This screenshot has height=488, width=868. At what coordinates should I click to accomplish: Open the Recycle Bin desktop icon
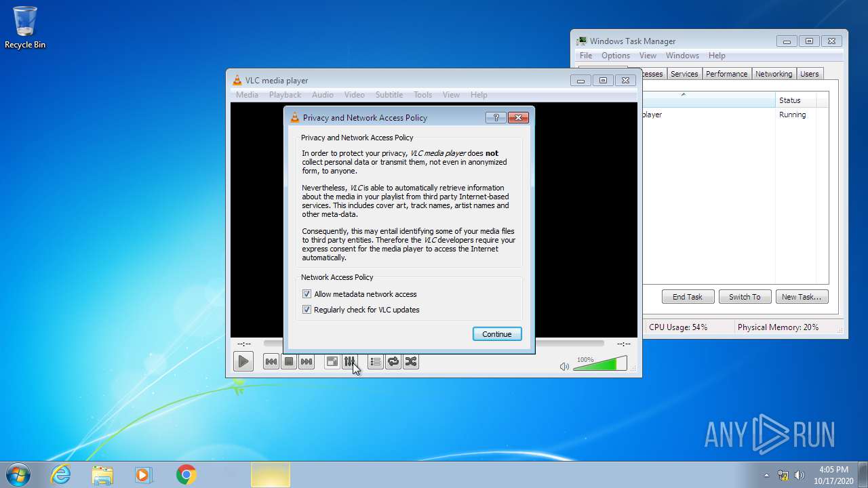click(x=25, y=28)
